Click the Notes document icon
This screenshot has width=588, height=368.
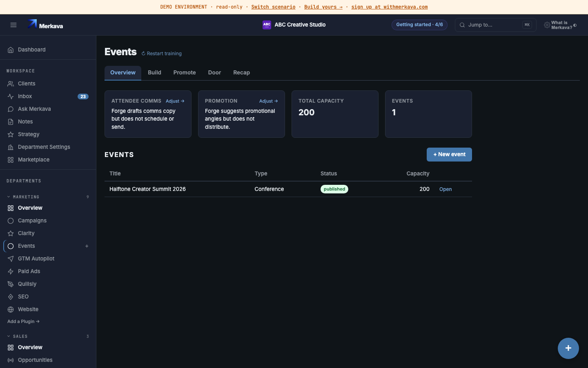(11, 122)
